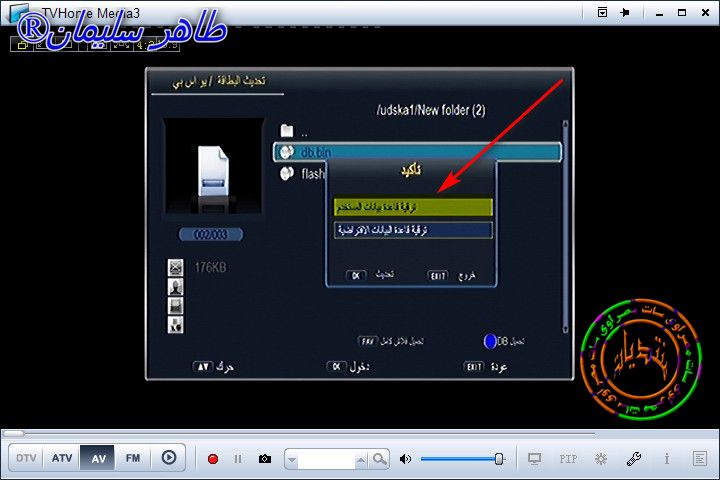Switch to DTV source tab

coord(27,458)
